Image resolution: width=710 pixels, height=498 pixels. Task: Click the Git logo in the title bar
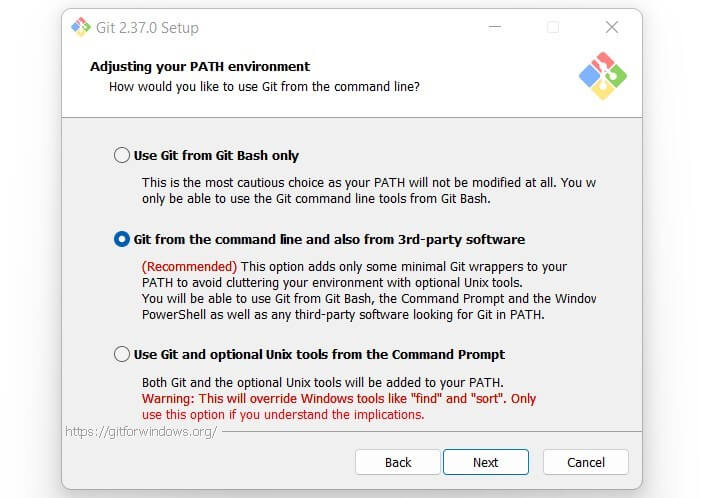(82, 27)
